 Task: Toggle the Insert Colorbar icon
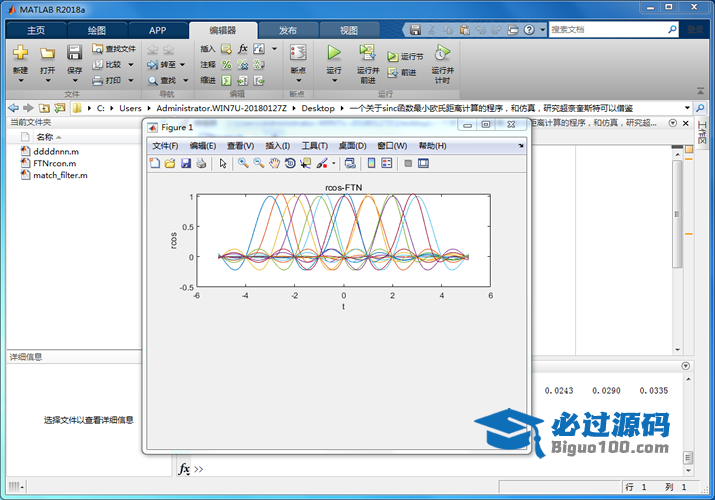[x=371, y=163]
